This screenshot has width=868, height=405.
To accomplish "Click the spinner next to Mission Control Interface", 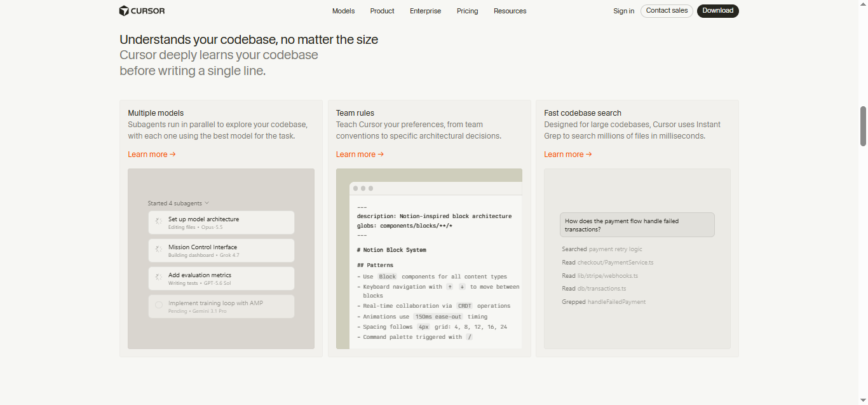I will click(x=159, y=250).
